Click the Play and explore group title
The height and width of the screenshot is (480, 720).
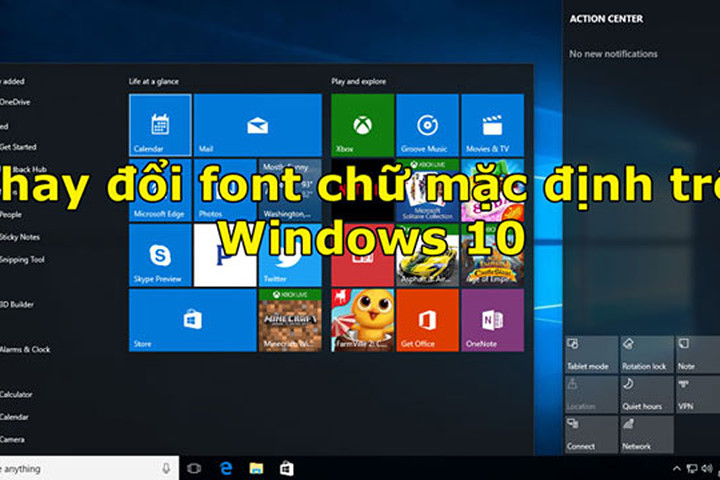[359, 81]
